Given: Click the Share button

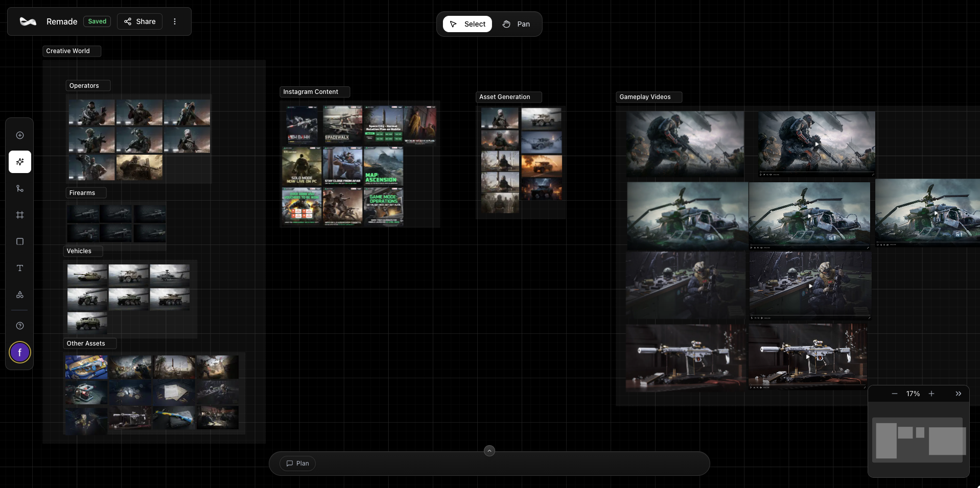Looking at the screenshot, I should 139,21.
